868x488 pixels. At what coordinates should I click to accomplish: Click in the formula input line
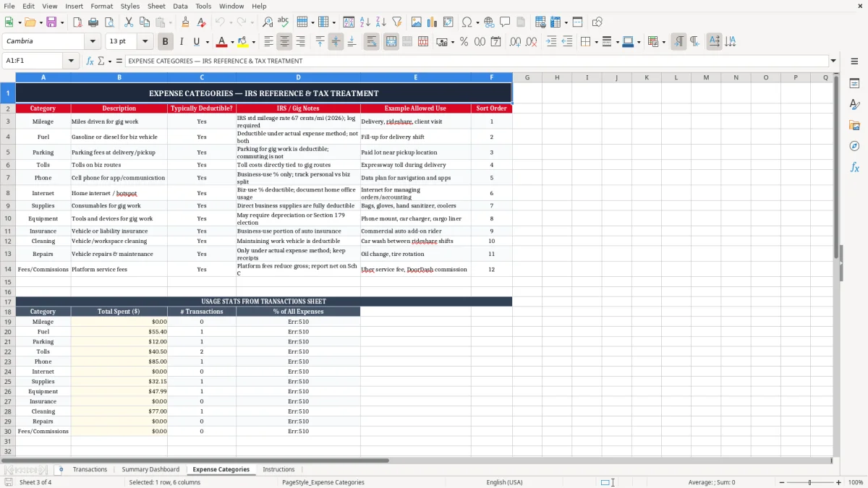476,61
